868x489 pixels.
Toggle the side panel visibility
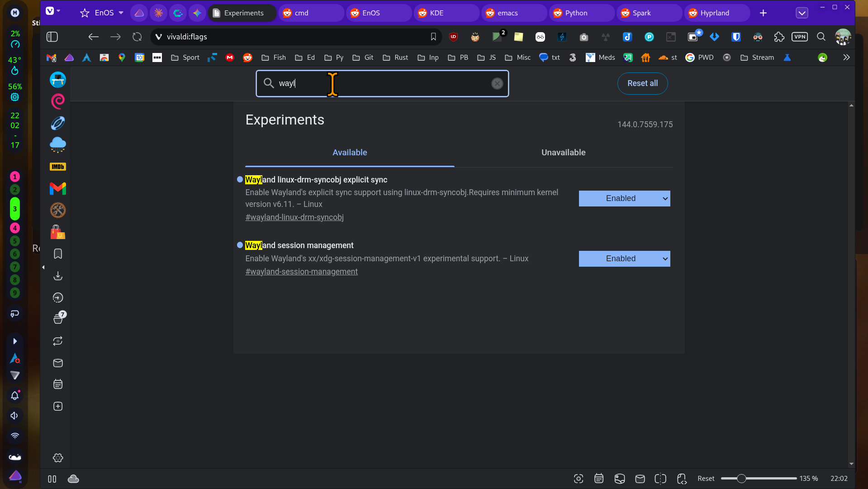click(x=52, y=37)
